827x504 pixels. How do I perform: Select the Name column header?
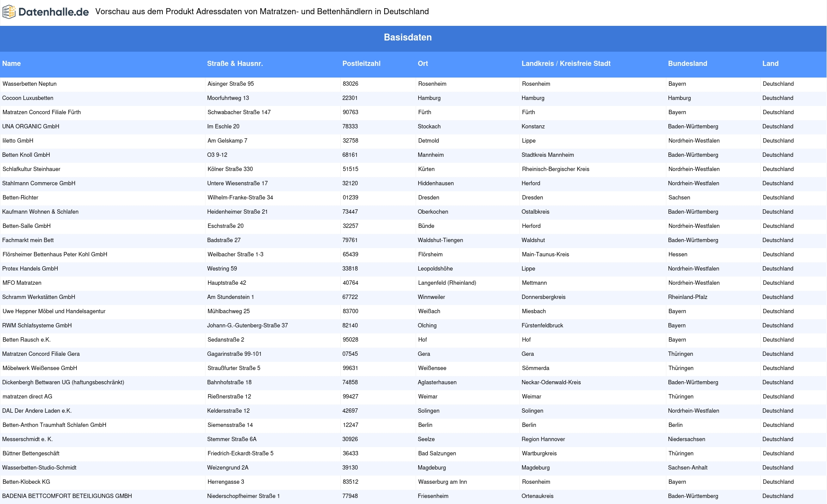tap(12, 64)
